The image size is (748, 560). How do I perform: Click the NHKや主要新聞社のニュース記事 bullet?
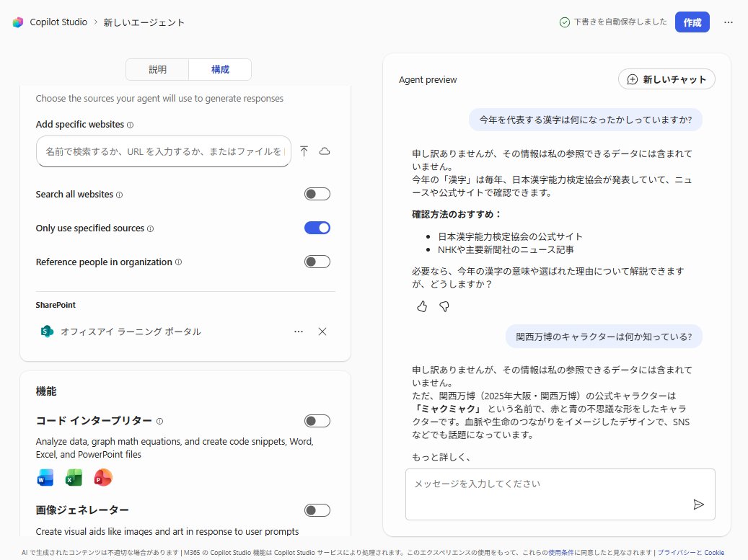(506, 249)
